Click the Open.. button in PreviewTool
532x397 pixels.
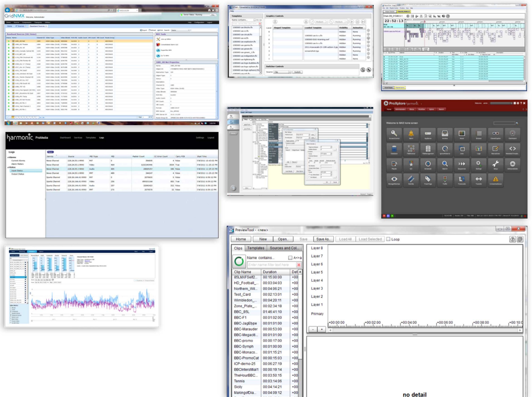(283, 239)
